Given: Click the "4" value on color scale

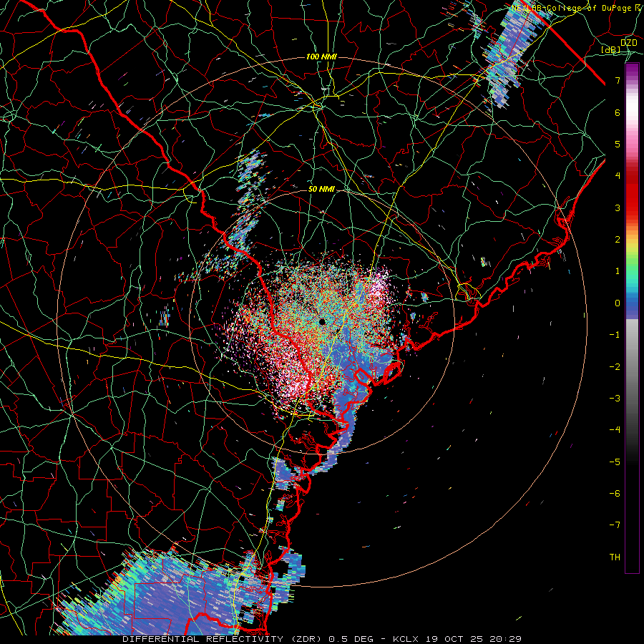Looking at the screenshot, I should [618, 176].
